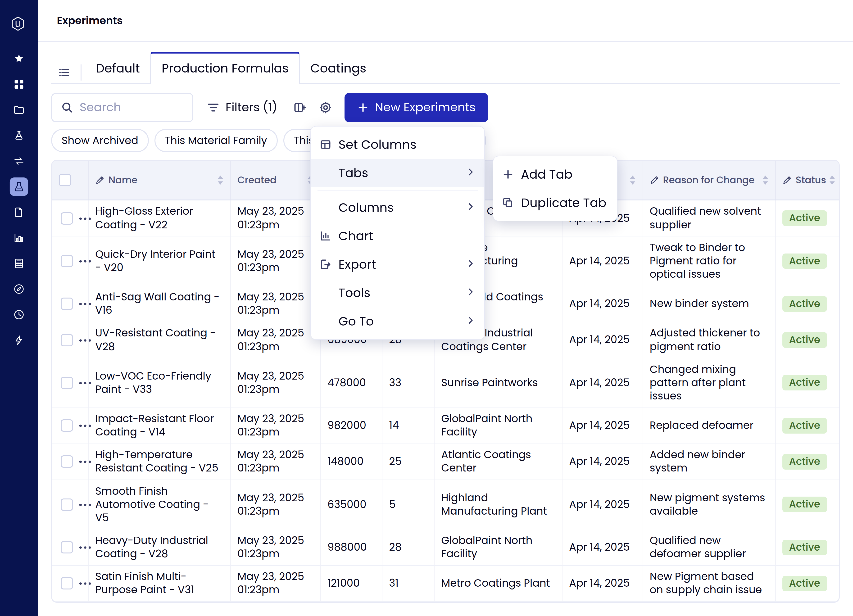The width and height of the screenshot is (853, 616).
Task: Sort by the Name column arrows
Action: point(220,180)
